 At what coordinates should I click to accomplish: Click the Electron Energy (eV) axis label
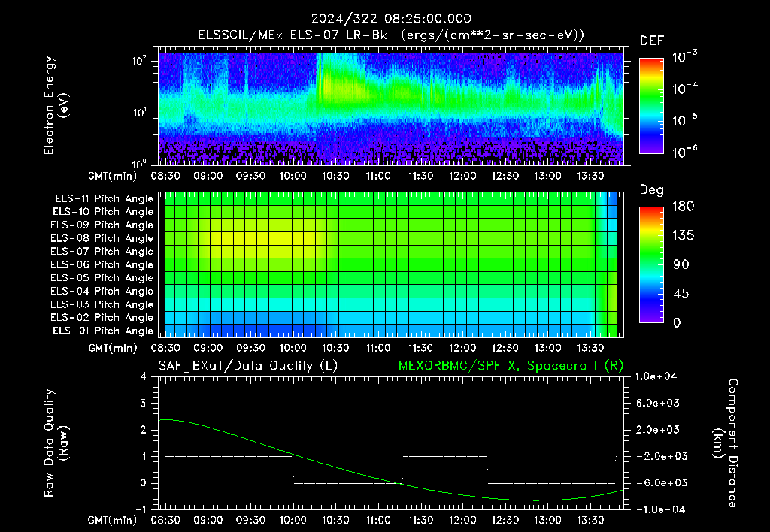click(56, 105)
